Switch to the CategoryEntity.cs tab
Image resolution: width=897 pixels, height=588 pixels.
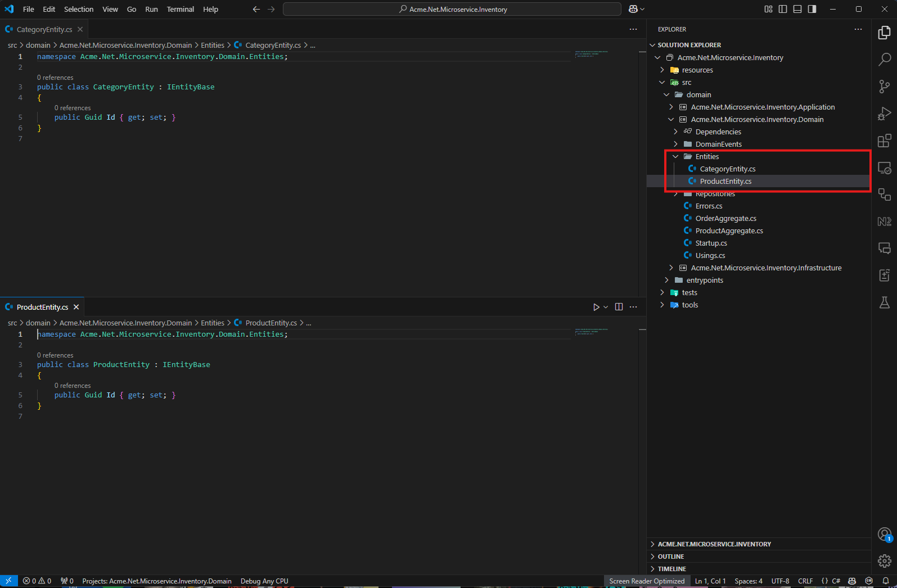click(x=44, y=29)
